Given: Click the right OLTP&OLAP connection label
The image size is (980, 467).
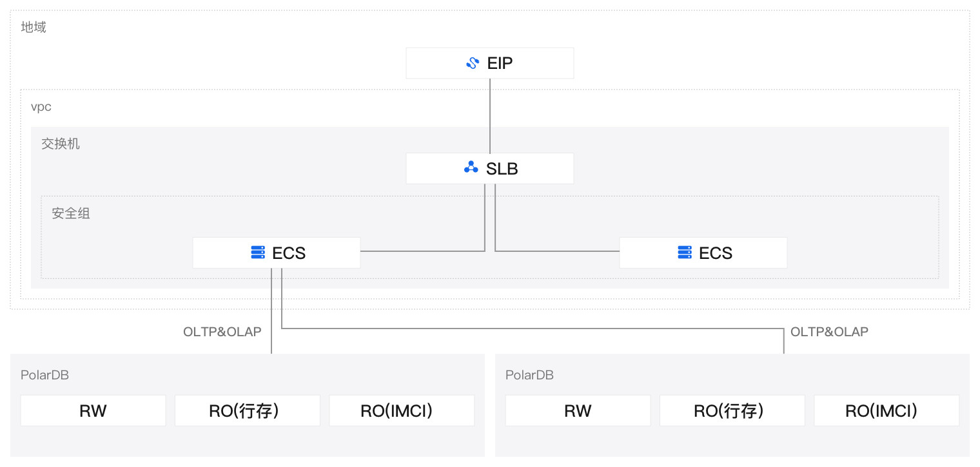Looking at the screenshot, I should [x=829, y=332].
